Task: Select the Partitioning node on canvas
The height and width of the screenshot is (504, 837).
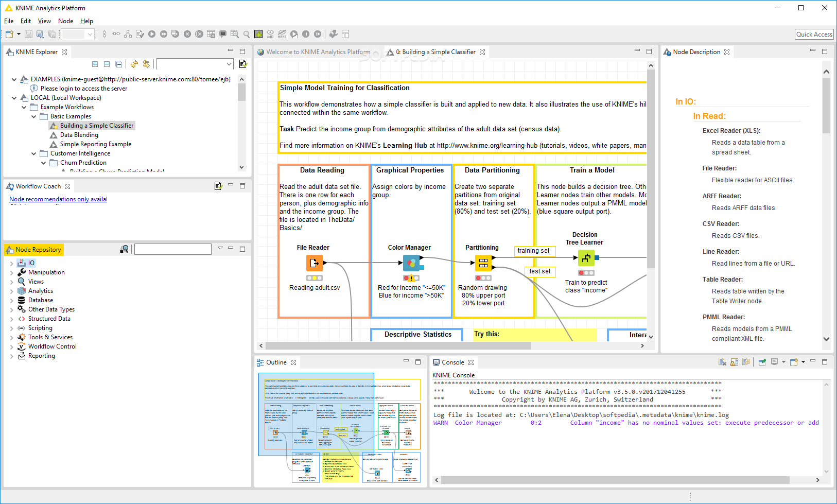Action: (483, 263)
